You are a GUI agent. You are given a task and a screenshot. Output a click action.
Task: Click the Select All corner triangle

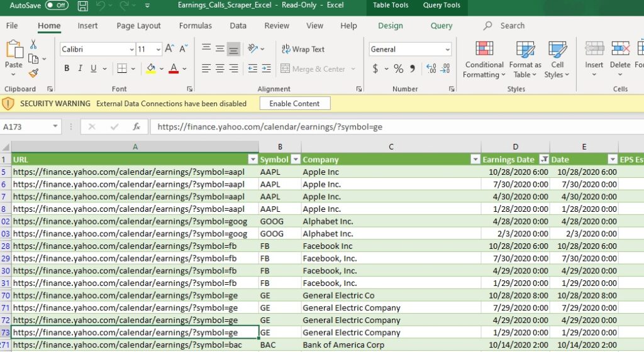pos(6,147)
